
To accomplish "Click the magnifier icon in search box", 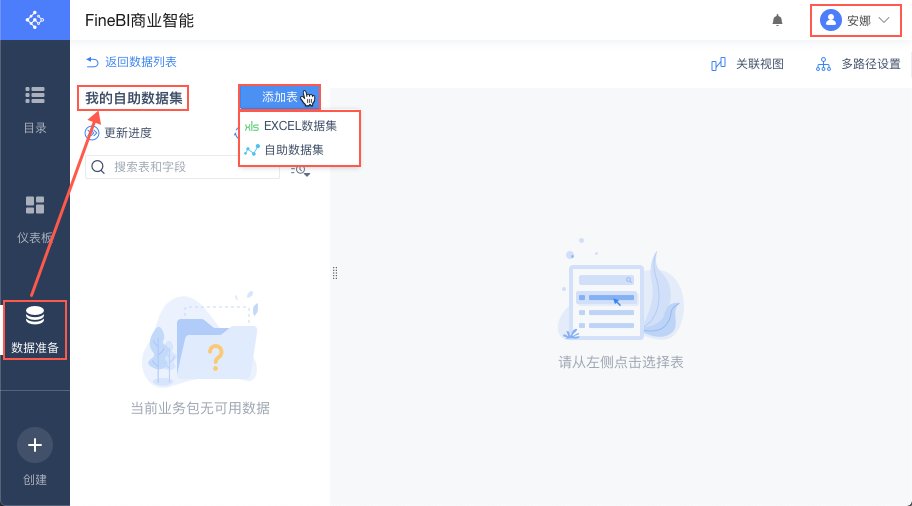I will (98, 167).
